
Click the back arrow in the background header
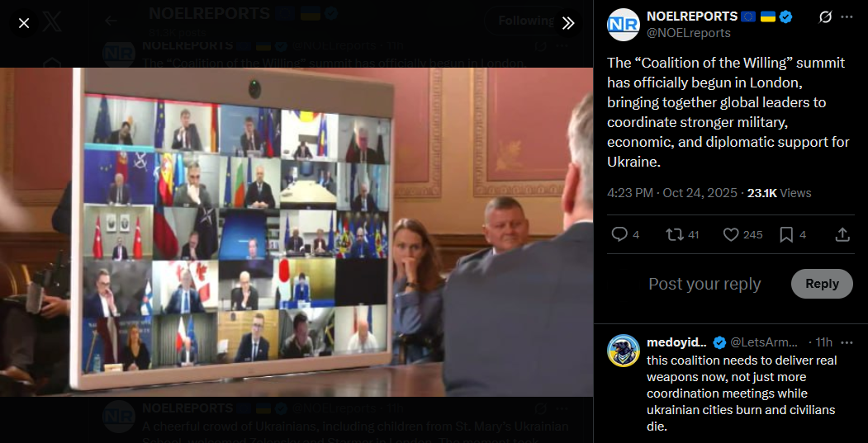tap(111, 21)
